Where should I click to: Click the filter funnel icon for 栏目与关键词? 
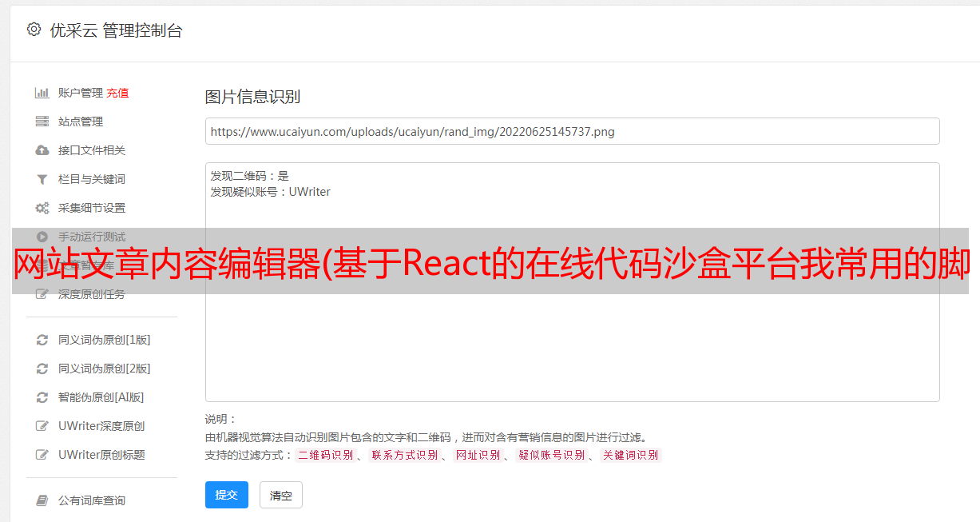(42, 179)
